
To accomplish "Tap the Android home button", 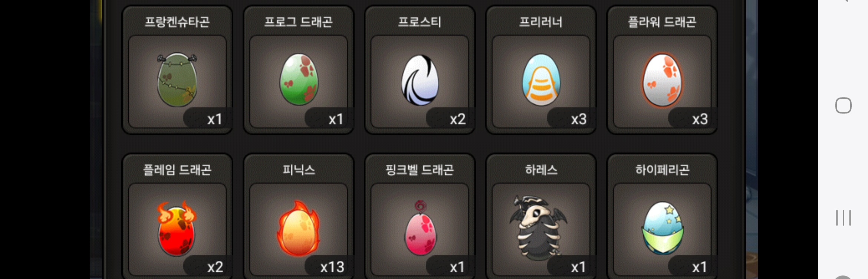I will [843, 105].
